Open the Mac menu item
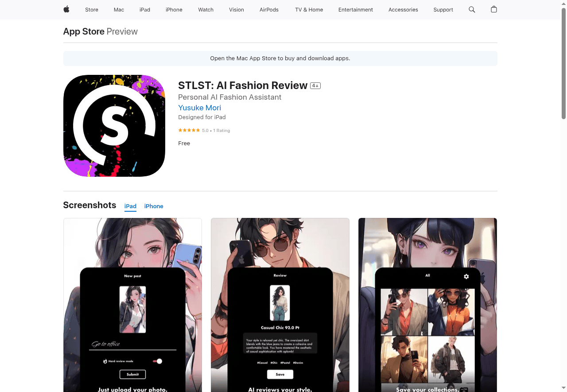 pyautogui.click(x=119, y=9)
